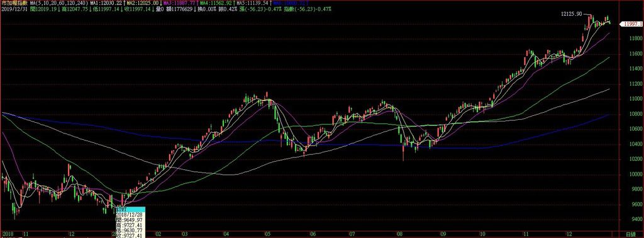Open the MA(5,10,20,60,120,240) parameters label
Screen dimensions: 644x238
60,3
